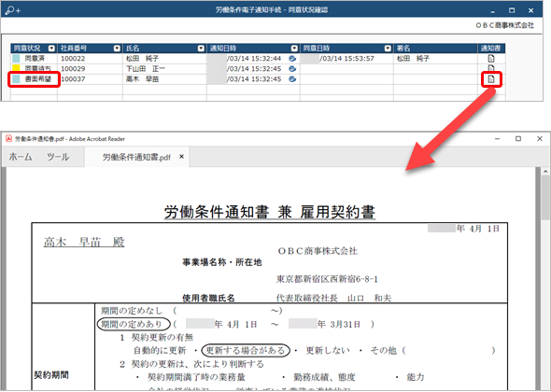Open the 氏名 column filter dropdown
Screen dimensions: 551x392
201,49
